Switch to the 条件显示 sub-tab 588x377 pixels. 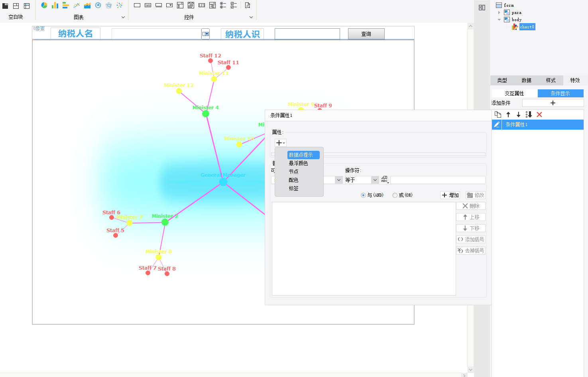click(x=560, y=93)
